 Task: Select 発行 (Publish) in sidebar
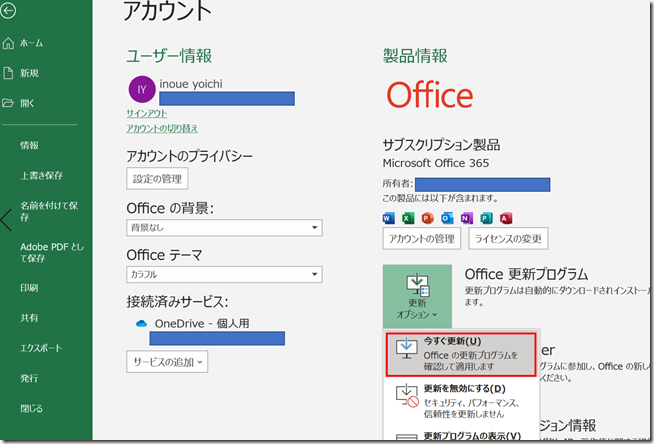(29, 378)
